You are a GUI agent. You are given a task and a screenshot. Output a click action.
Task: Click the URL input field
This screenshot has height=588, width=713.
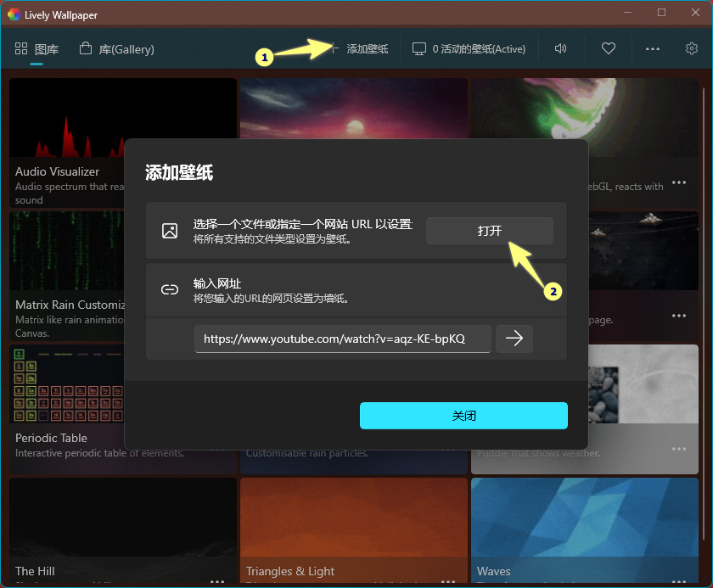[342, 339]
